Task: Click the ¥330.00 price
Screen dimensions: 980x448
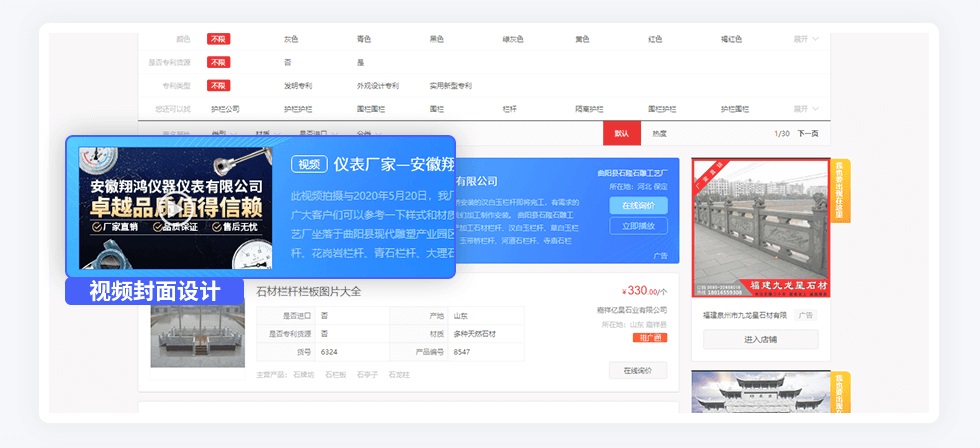Action: [644, 291]
